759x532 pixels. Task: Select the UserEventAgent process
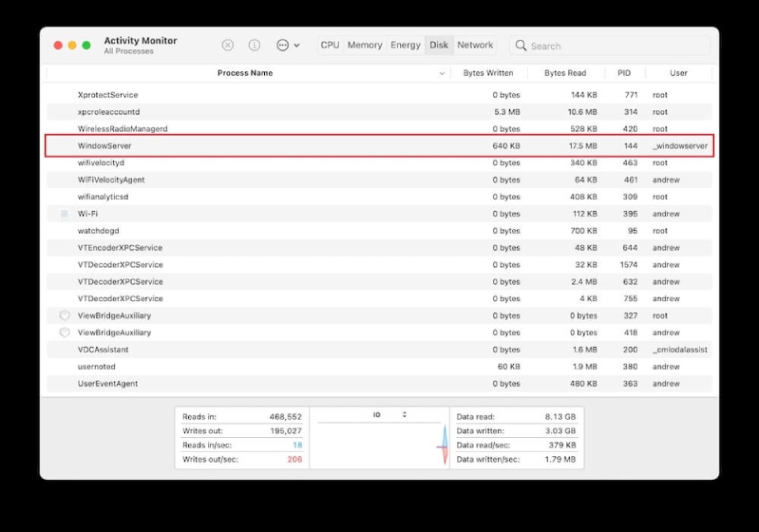(380, 384)
